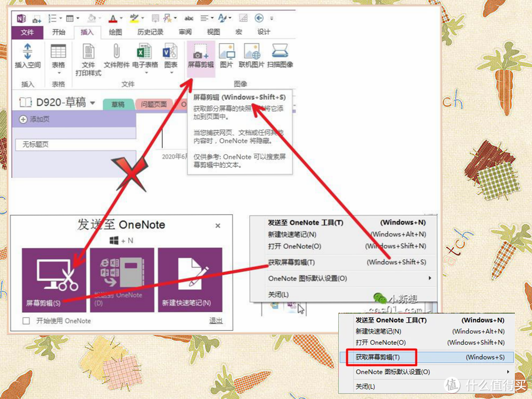
Task: Click the paragraph alignment icon
Action: (x=204, y=18)
